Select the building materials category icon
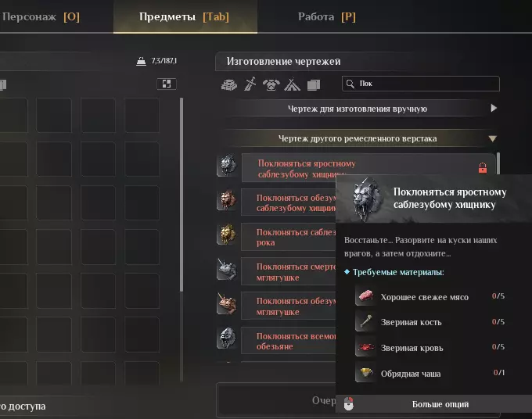Screen dimensions: 532x419 229,84
